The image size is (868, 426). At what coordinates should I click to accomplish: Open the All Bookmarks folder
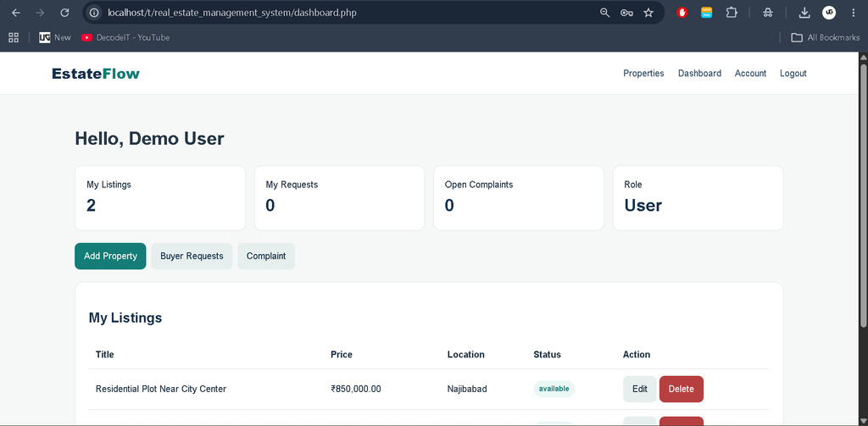point(826,37)
